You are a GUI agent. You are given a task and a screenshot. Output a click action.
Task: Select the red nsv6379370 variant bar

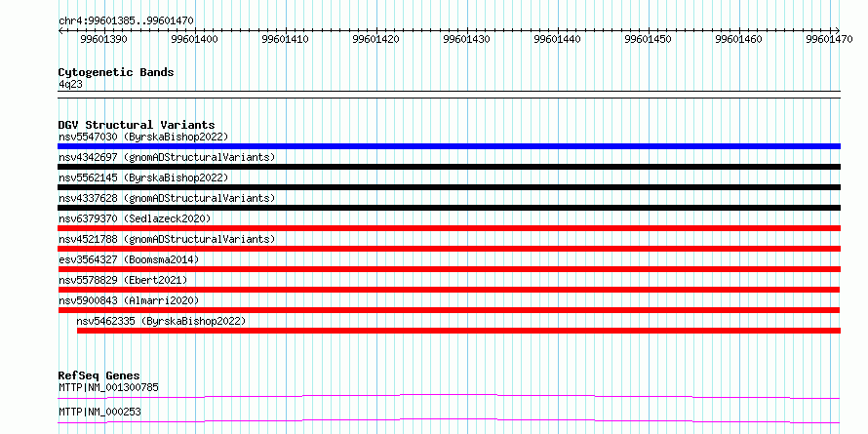(449, 228)
